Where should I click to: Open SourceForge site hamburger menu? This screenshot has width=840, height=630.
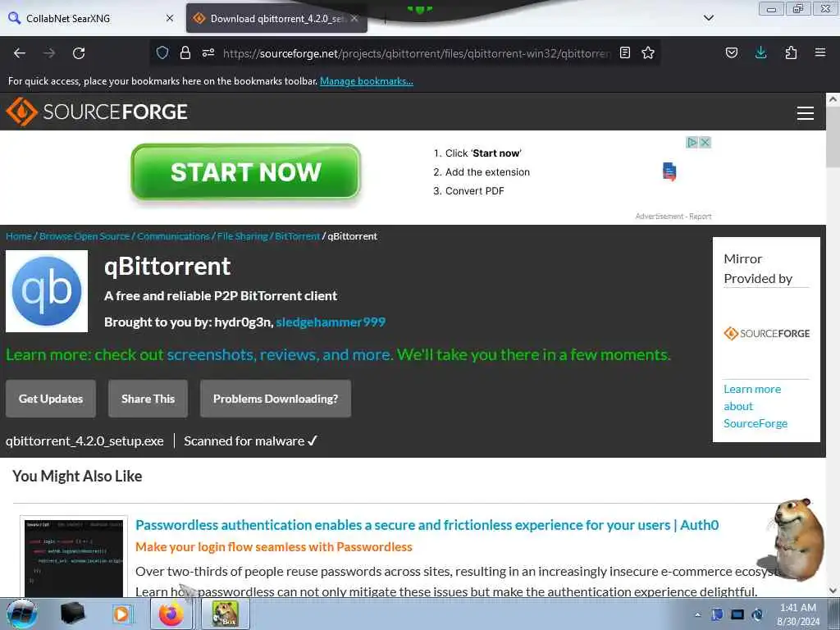806,113
